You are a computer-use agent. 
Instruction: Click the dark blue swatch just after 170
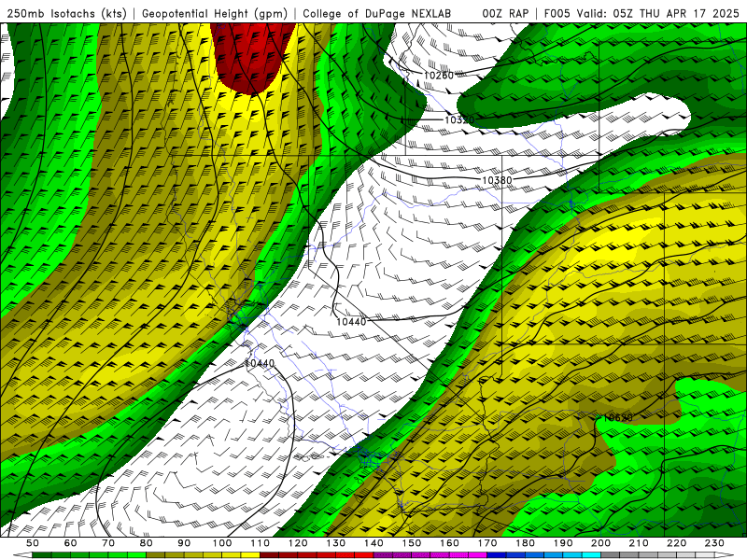496,555
